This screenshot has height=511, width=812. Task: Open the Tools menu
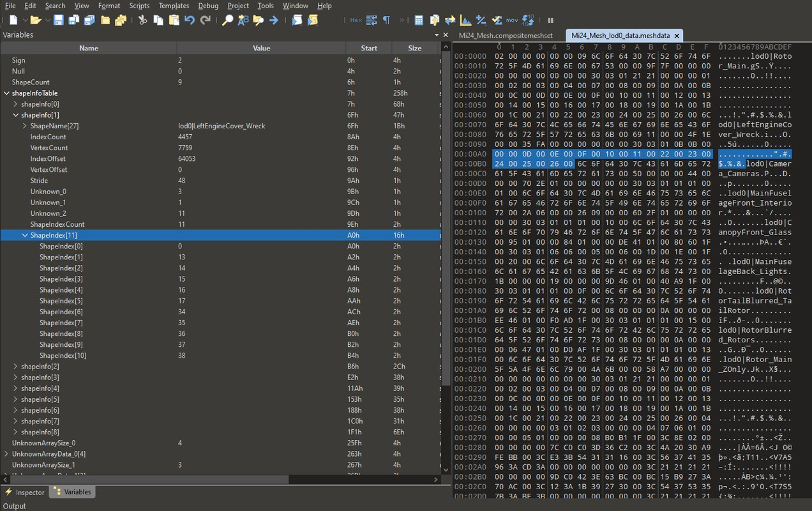[266, 6]
